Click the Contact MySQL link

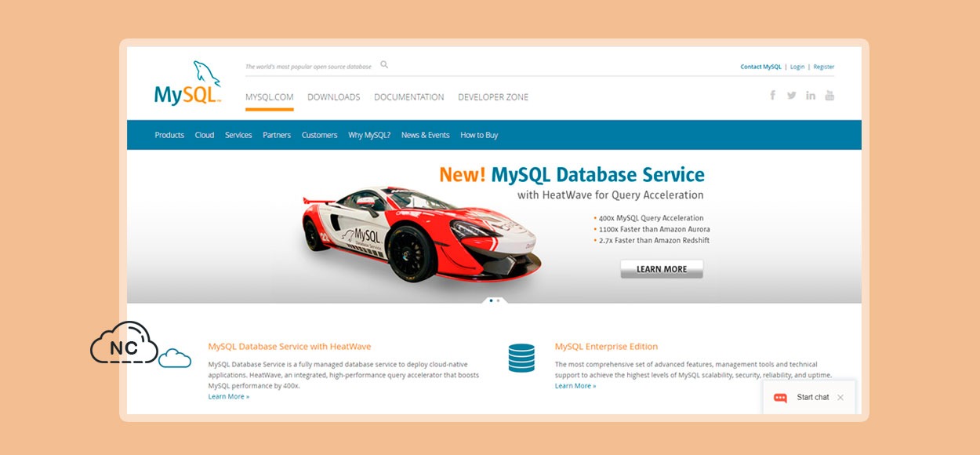tap(761, 67)
